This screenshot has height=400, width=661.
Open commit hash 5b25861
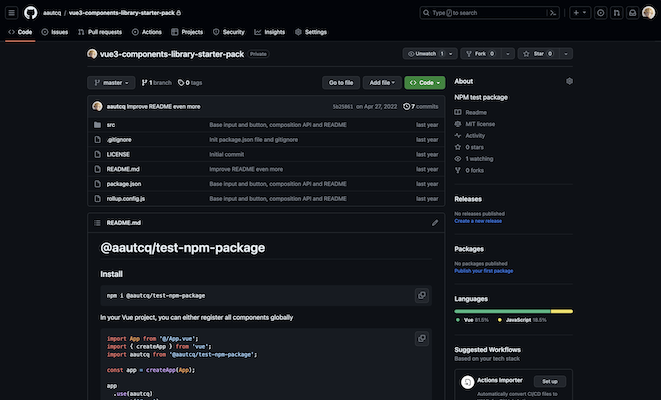[342, 107]
